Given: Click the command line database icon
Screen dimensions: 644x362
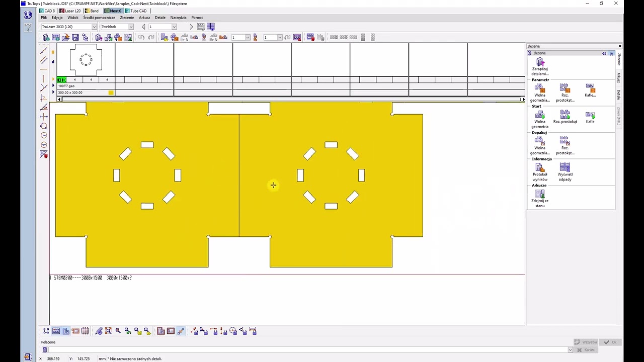Looking at the screenshot, I should [x=45, y=350].
